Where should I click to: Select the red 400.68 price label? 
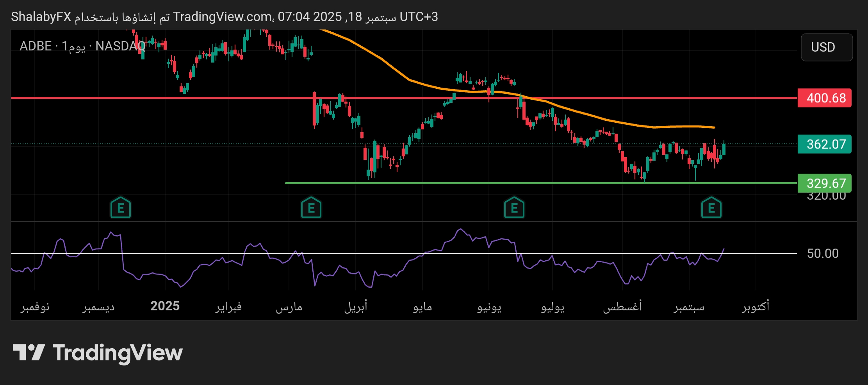pyautogui.click(x=824, y=98)
